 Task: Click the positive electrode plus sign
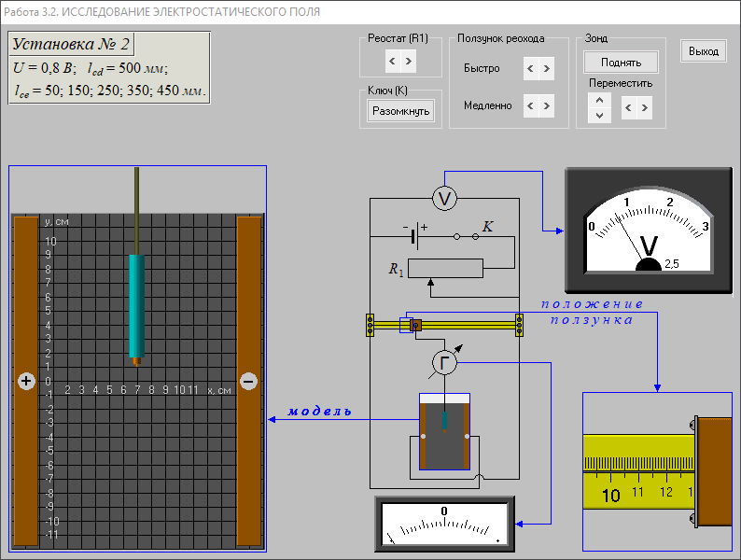pos(26,381)
